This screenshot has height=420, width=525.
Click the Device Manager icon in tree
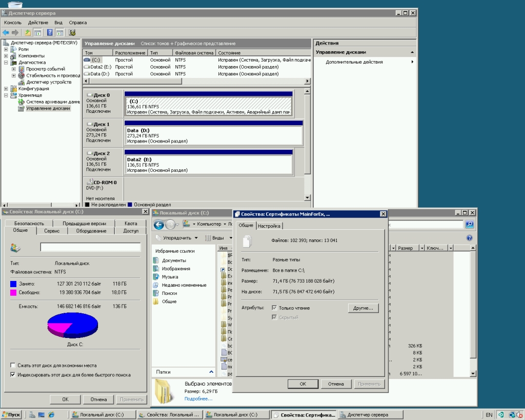(x=21, y=82)
